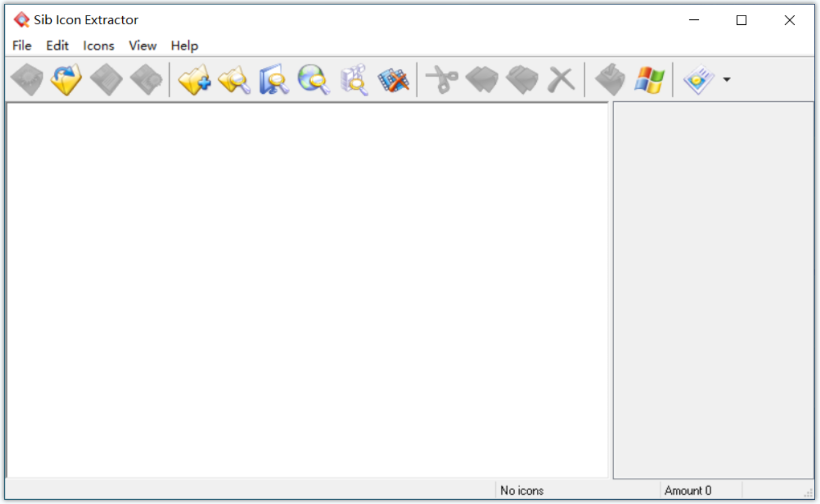Click the "Amount 0" status text
Screen dimensions: 820x504
click(688, 491)
